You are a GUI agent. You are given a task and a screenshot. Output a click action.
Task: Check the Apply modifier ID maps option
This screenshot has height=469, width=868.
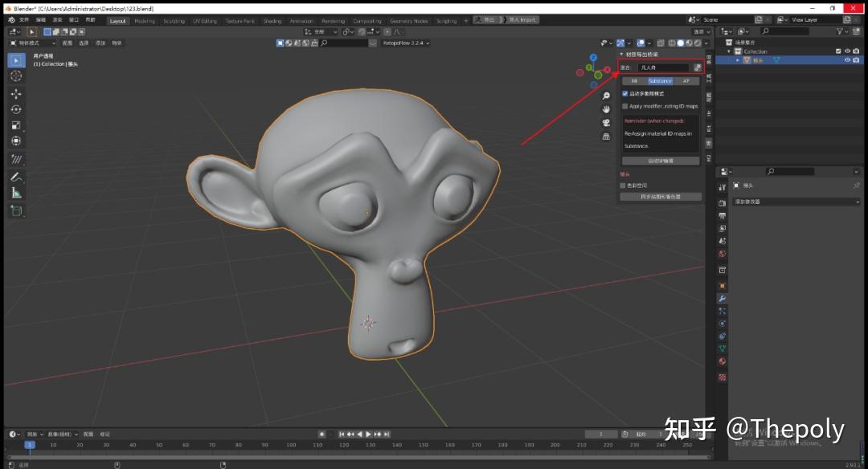tap(624, 106)
